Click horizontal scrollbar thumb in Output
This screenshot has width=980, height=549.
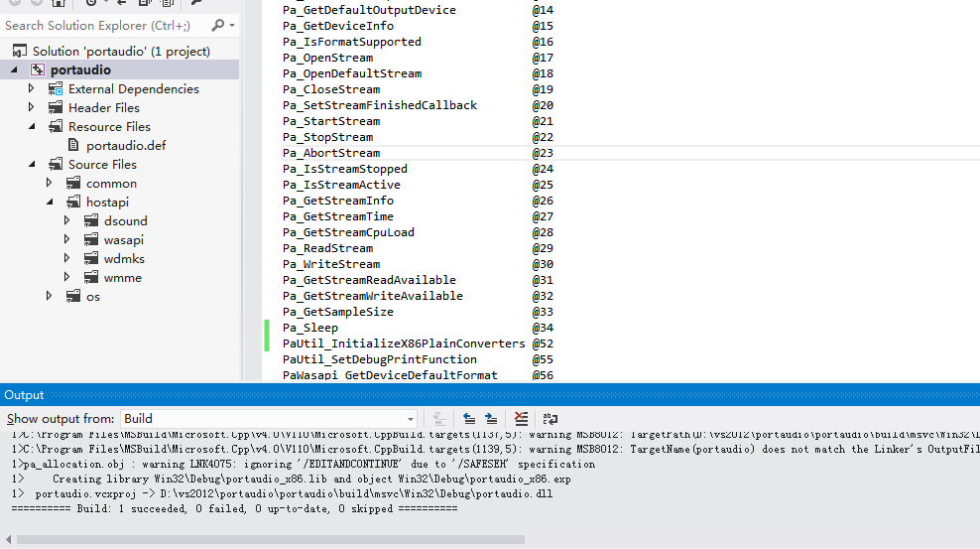(271, 539)
